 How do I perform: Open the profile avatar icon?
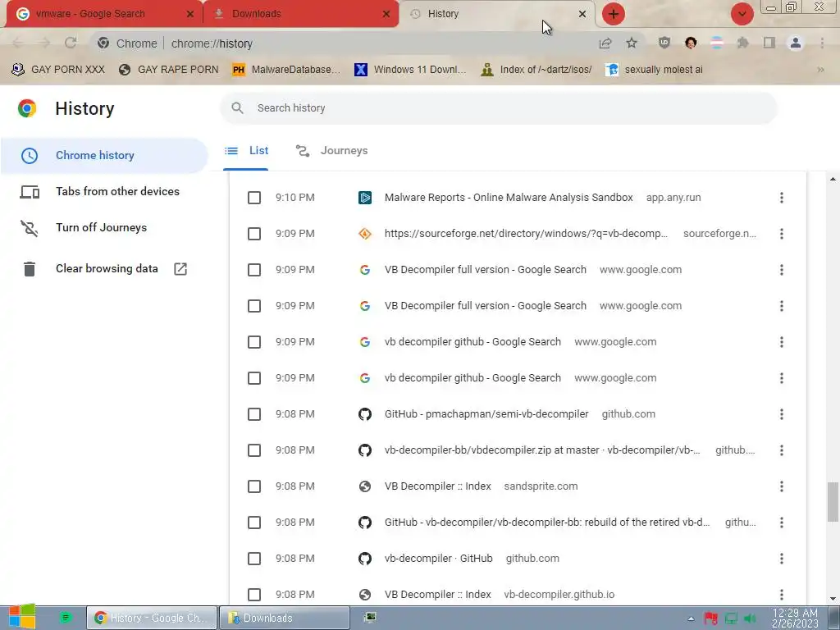click(x=796, y=43)
